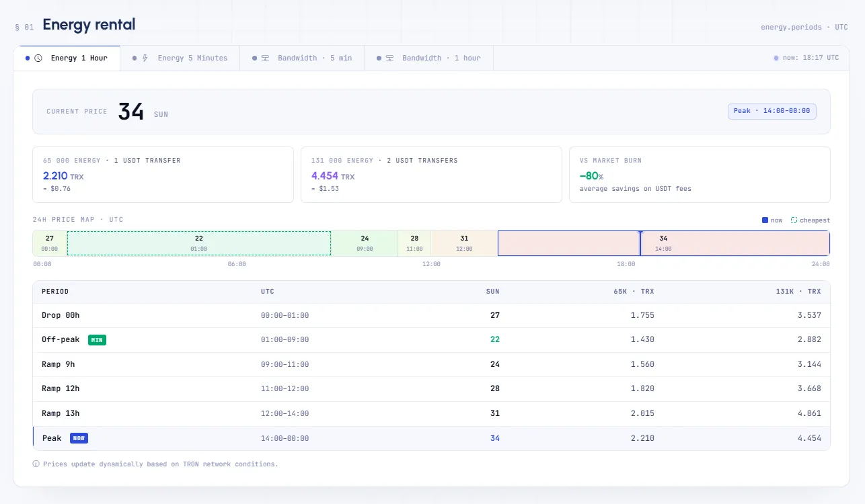Click the Peak · 14:00–00:00 badge

[772, 111]
